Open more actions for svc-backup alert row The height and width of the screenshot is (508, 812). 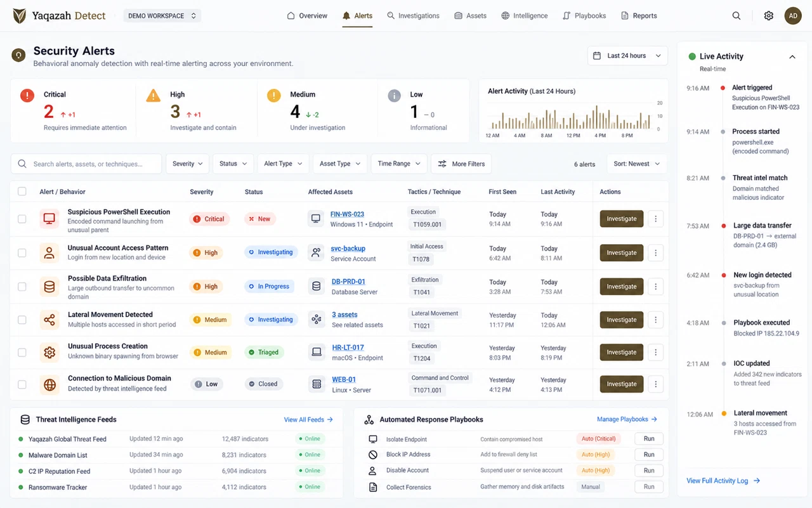(x=655, y=252)
